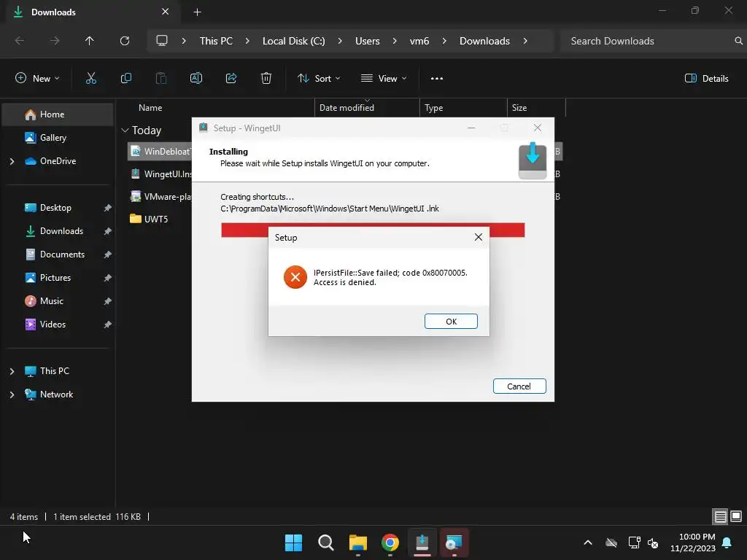Unpin Music using its pin icon
The image size is (747, 560).
coord(108,301)
